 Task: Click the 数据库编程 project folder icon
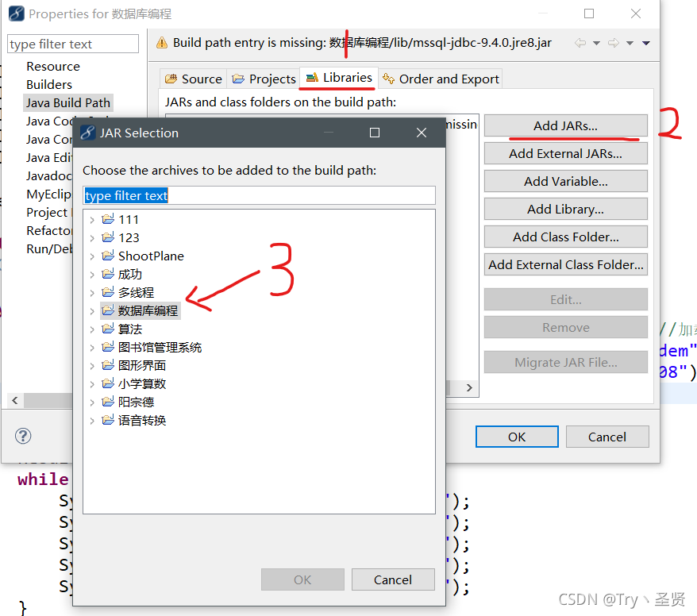coord(110,310)
